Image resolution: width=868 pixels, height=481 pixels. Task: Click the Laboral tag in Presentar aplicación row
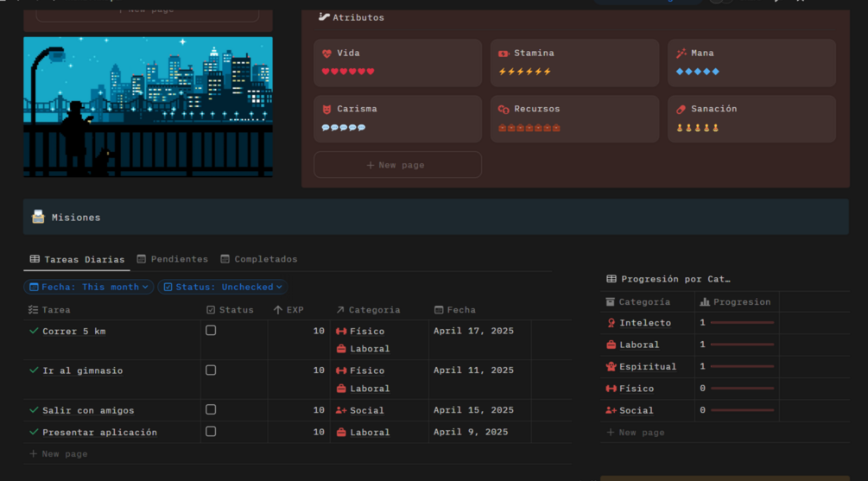pos(363,433)
